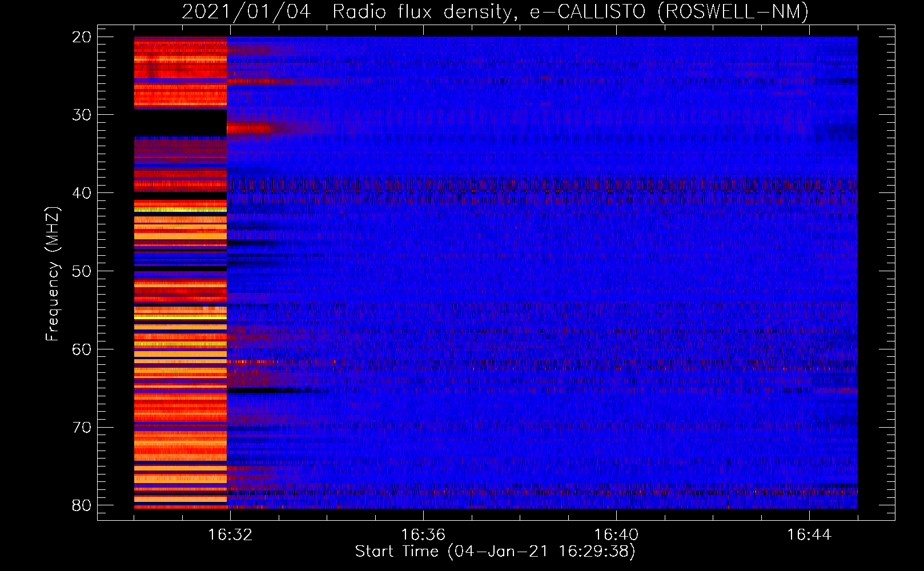This screenshot has height=571, width=924.
Task: Click the 30 MHz frequency tick label
Action: point(82,115)
